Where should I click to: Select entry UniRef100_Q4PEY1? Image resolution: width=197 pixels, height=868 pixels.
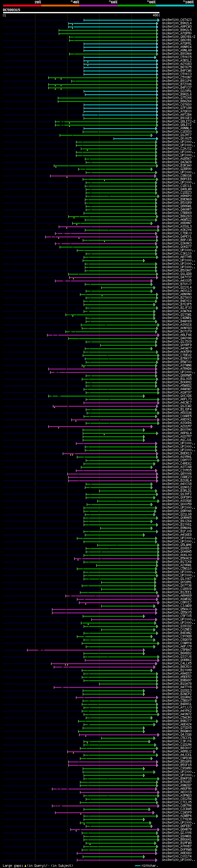(x=177, y=236)
